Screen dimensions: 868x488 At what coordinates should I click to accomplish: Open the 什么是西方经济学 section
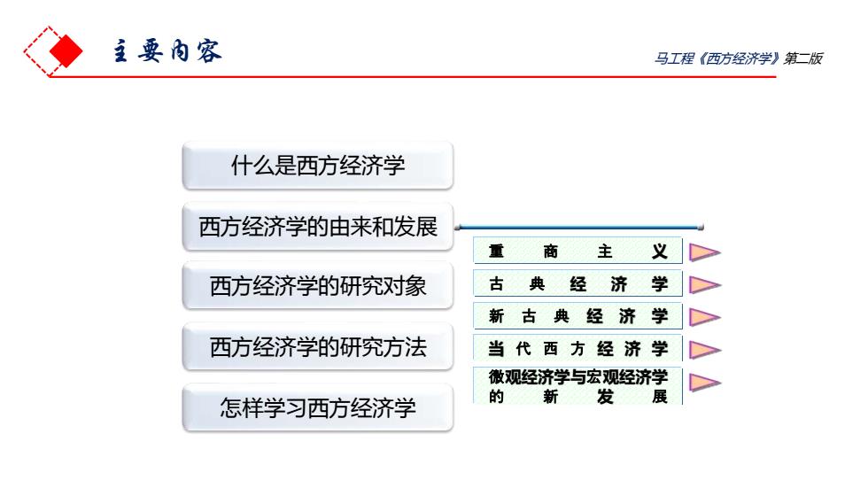point(318,166)
